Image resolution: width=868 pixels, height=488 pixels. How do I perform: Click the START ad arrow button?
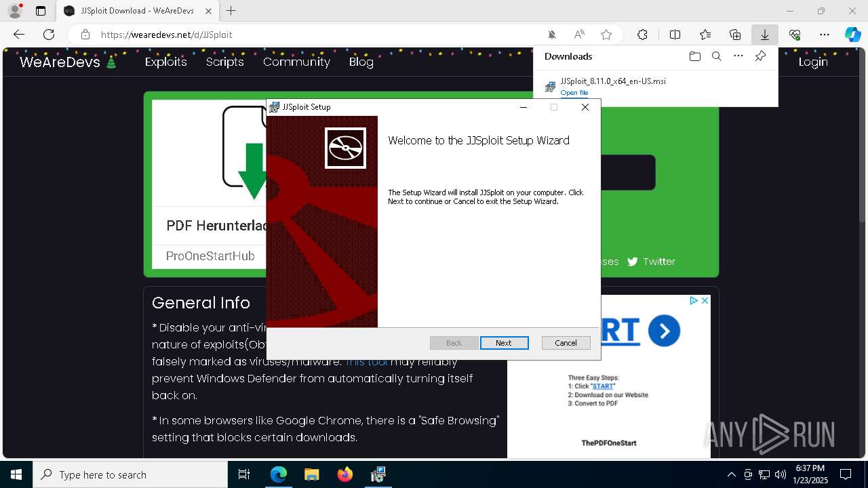[664, 331]
